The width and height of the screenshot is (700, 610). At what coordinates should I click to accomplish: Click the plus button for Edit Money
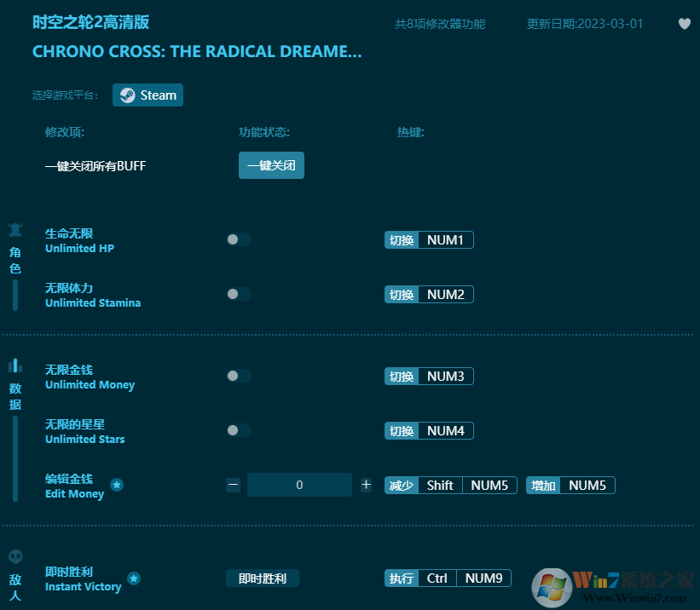pos(366,485)
